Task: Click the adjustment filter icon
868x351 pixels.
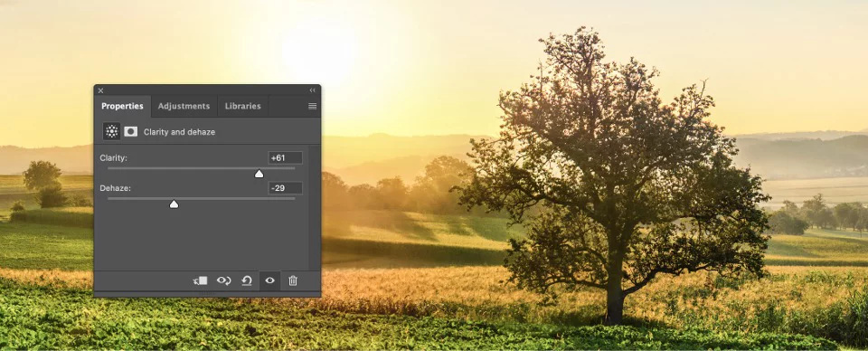Action: pos(112,131)
